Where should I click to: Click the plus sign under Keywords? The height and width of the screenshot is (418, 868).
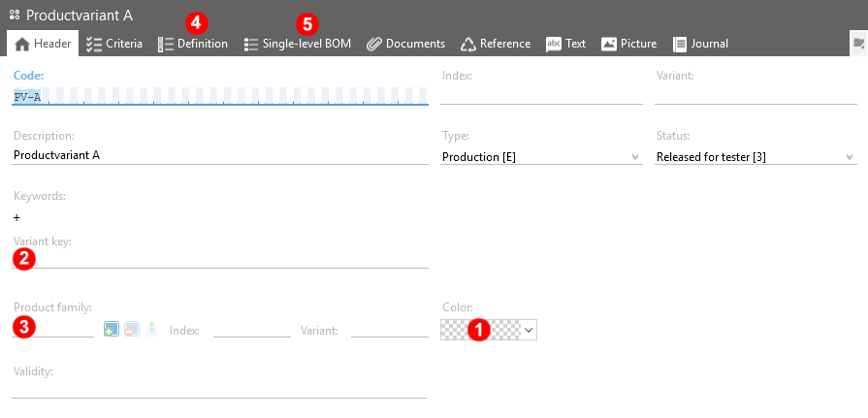[16, 217]
